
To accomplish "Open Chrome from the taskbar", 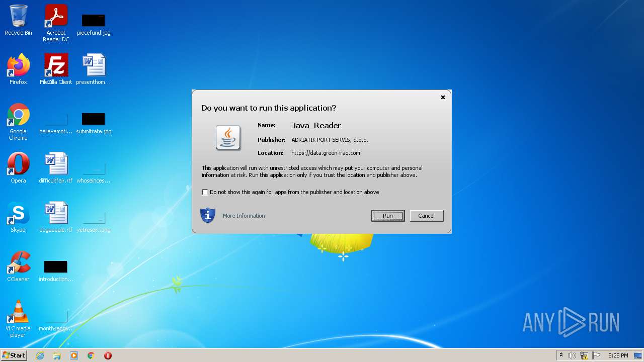I will [91, 355].
